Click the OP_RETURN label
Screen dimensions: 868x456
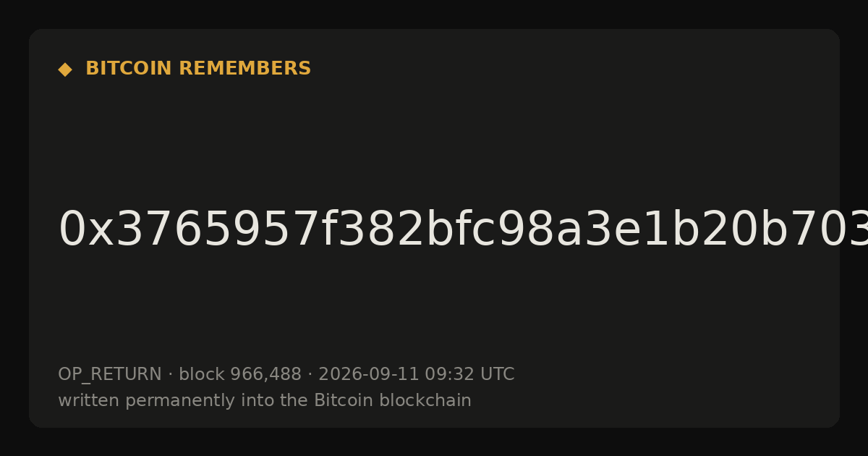pos(110,375)
